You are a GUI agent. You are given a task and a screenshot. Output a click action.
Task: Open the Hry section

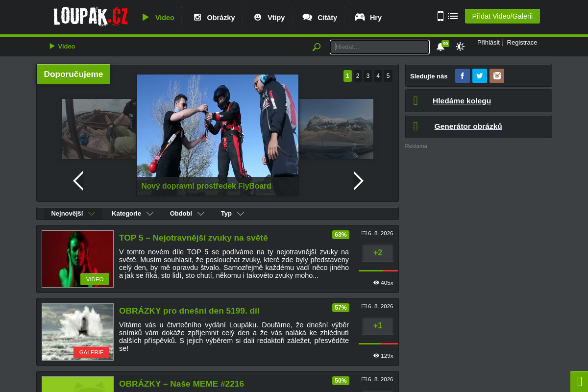(368, 17)
